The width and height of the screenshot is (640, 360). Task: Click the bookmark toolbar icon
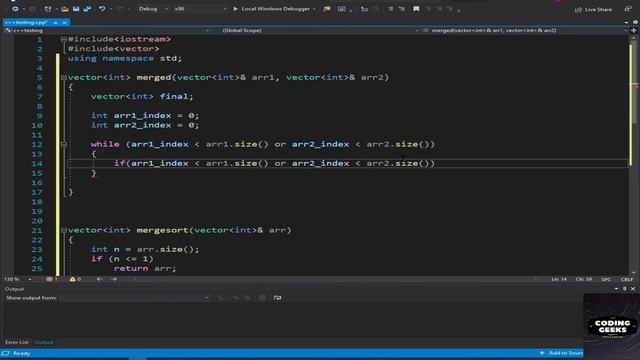click(x=416, y=9)
